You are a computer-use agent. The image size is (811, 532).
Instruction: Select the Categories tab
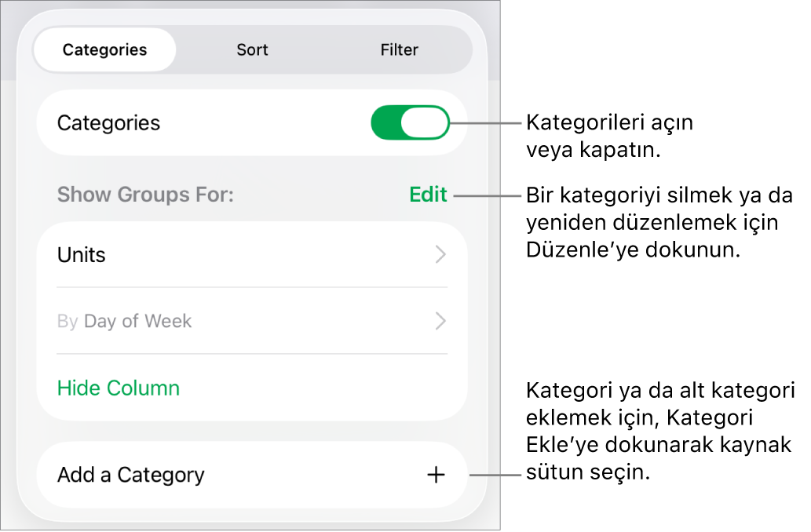[104, 49]
